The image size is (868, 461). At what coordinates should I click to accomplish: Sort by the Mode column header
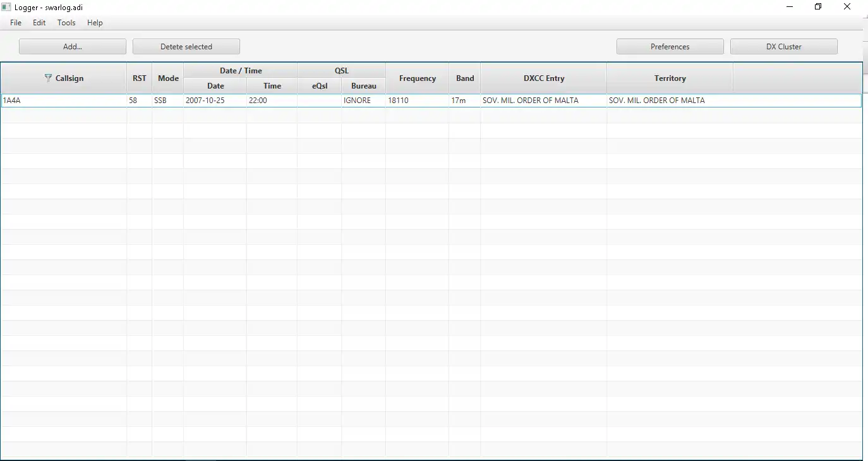pos(168,78)
